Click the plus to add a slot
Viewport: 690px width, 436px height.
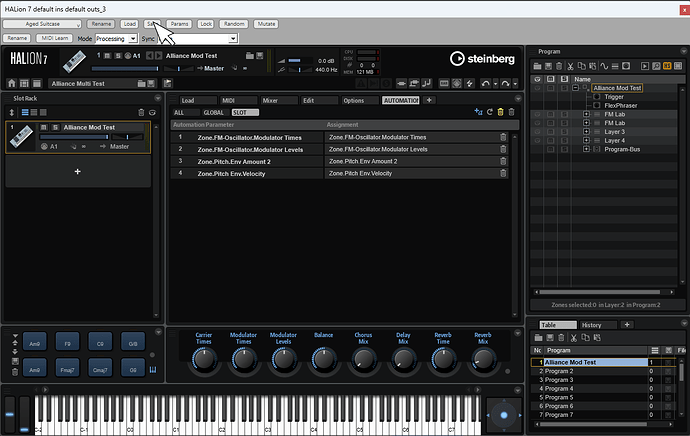(x=77, y=172)
